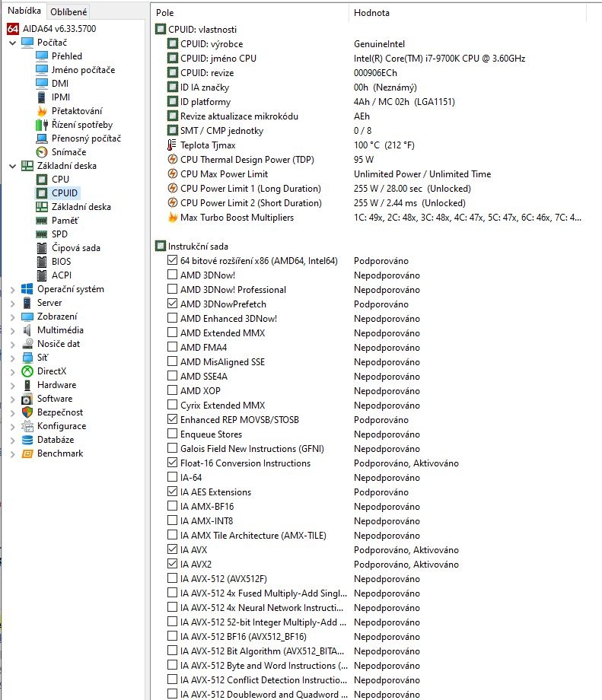
Task: Select the Bezpečnost shield icon
Action: [27, 412]
